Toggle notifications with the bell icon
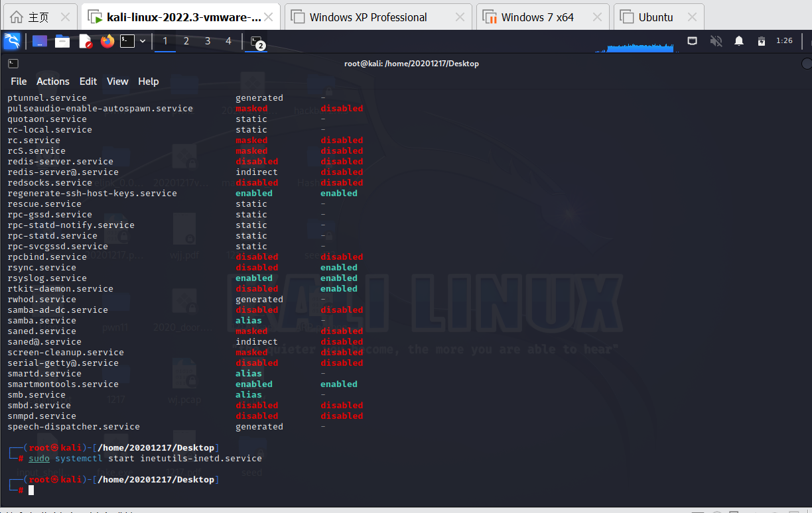 point(738,40)
